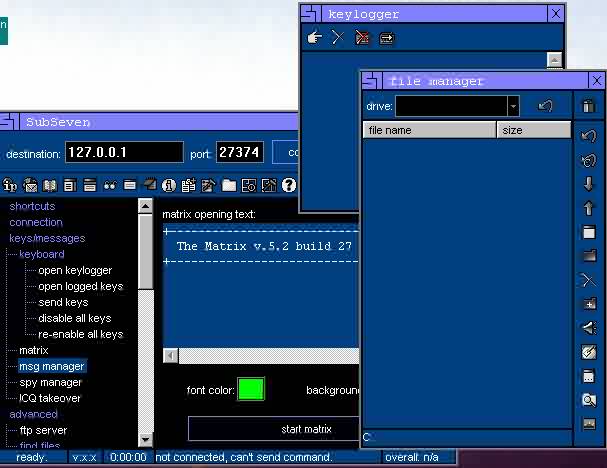
Task: Click the IP icon in SubSeven toolbar
Action: (10, 185)
